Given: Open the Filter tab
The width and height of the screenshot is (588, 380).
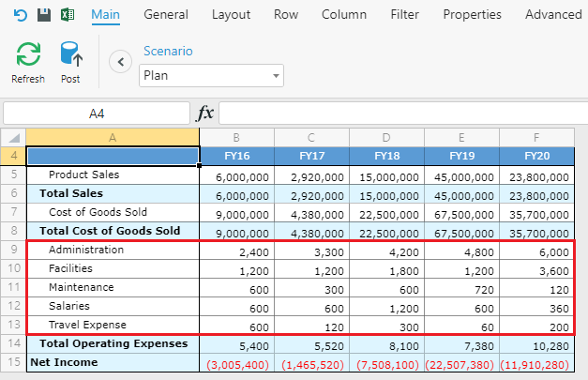Looking at the screenshot, I should pos(404,15).
